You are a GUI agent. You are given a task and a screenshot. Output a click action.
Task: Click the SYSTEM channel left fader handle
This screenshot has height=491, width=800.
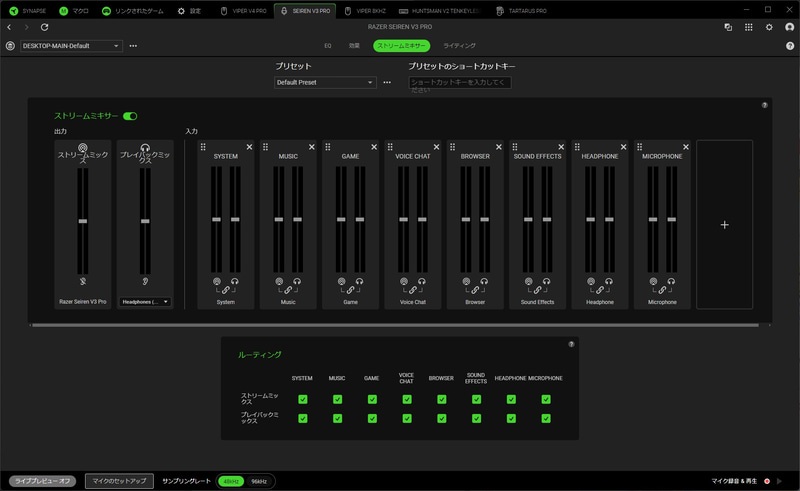click(x=216, y=219)
